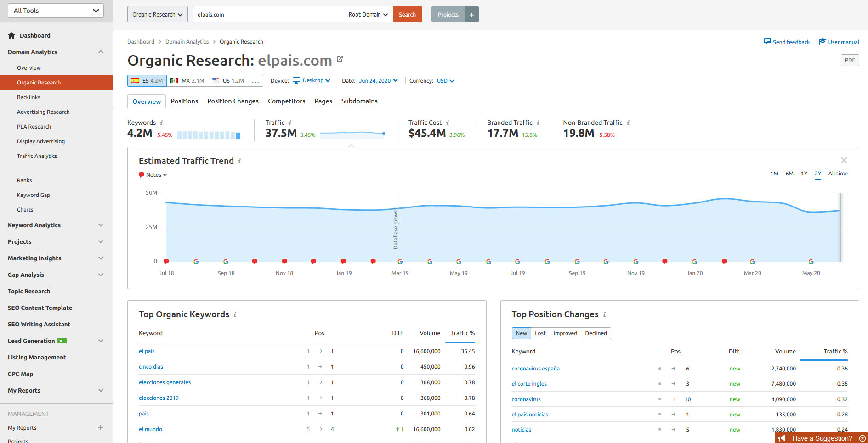Open the Device Desktop dropdown
This screenshot has width=868, height=443.
[312, 80]
